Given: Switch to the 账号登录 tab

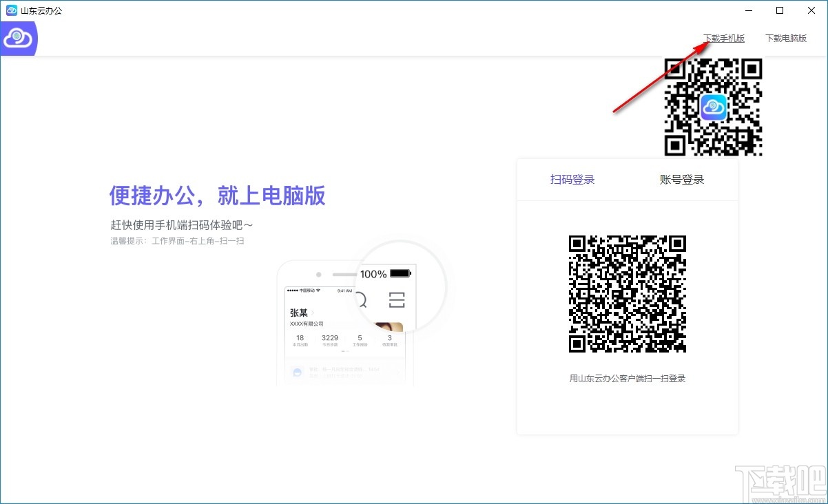Looking at the screenshot, I should (682, 179).
